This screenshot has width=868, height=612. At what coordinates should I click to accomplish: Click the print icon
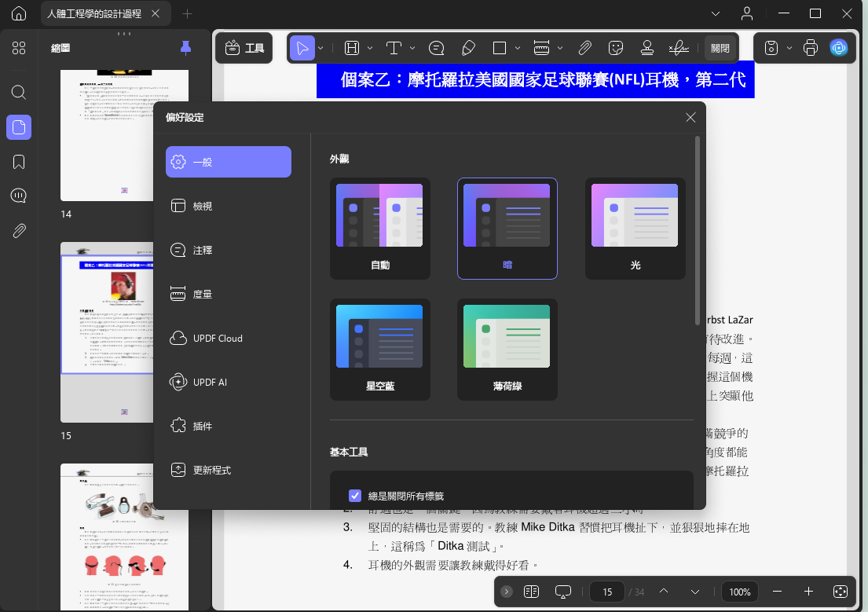coord(811,48)
